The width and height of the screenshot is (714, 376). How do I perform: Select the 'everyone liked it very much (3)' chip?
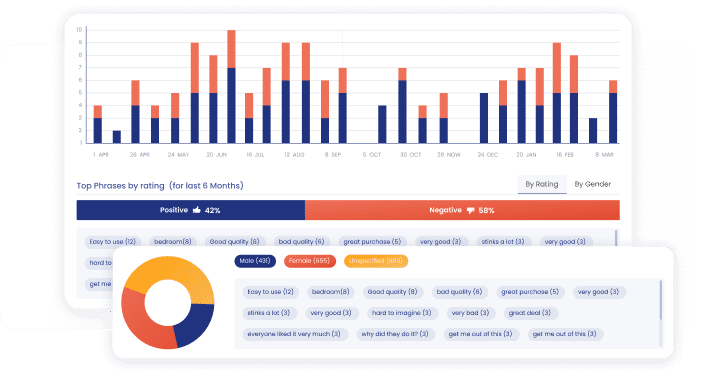pyautogui.click(x=294, y=334)
